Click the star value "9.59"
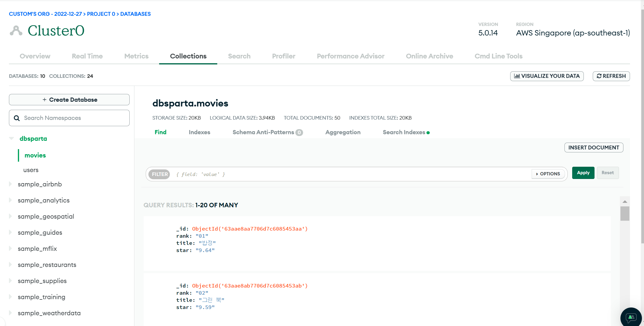This screenshot has width=644, height=326. coord(205,307)
